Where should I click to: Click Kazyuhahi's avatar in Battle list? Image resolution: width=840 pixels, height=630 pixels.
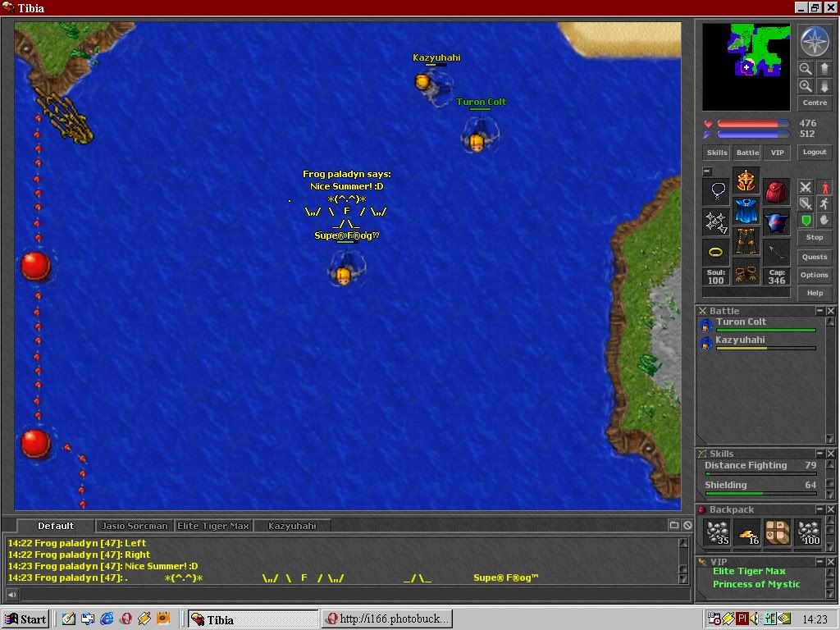pyautogui.click(x=706, y=344)
